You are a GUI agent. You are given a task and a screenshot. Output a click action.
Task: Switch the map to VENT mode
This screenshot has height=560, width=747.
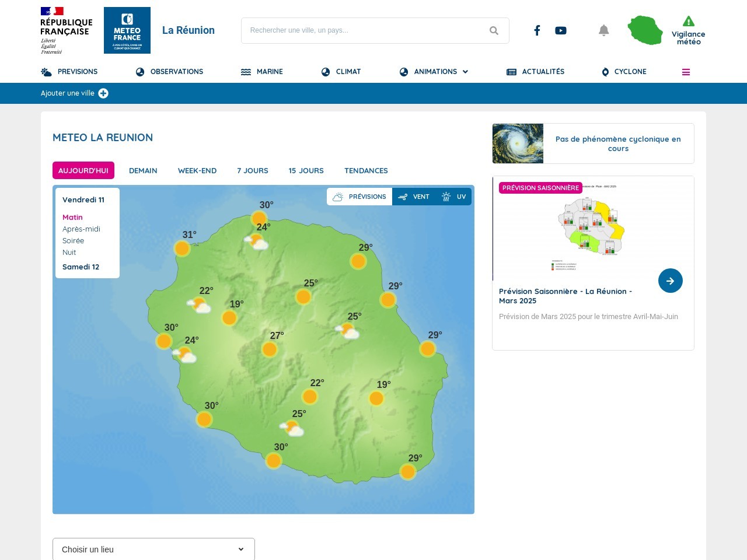tap(414, 197)
